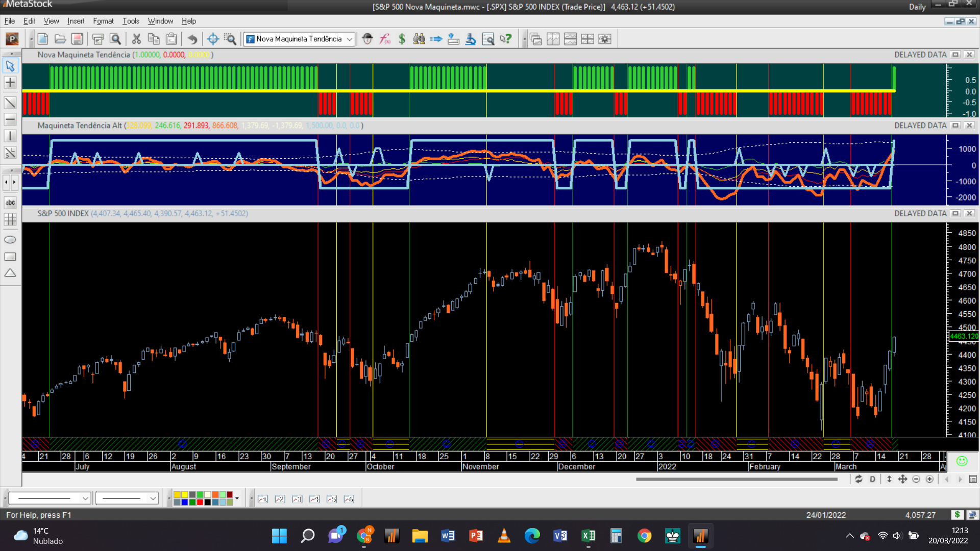Viewport: 980px width, 551px height.
Task: Toggle maximize on Maquineta Tendência Alt pane
Action: [x=955, y=126]
